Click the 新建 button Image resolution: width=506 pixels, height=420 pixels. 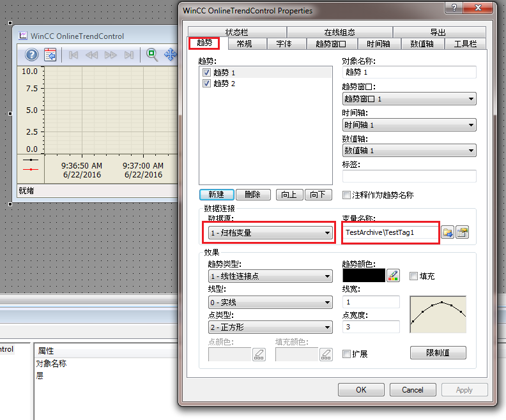click(217, 195)
